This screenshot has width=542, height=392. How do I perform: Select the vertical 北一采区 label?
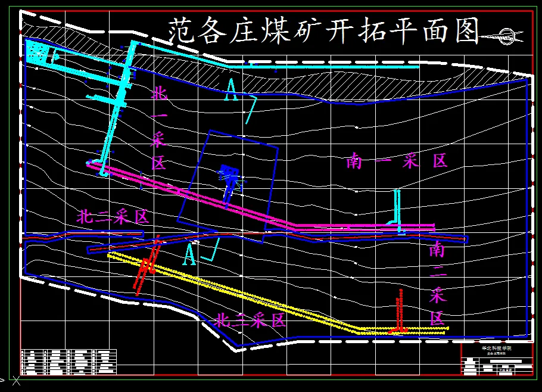tap(158, 128)
